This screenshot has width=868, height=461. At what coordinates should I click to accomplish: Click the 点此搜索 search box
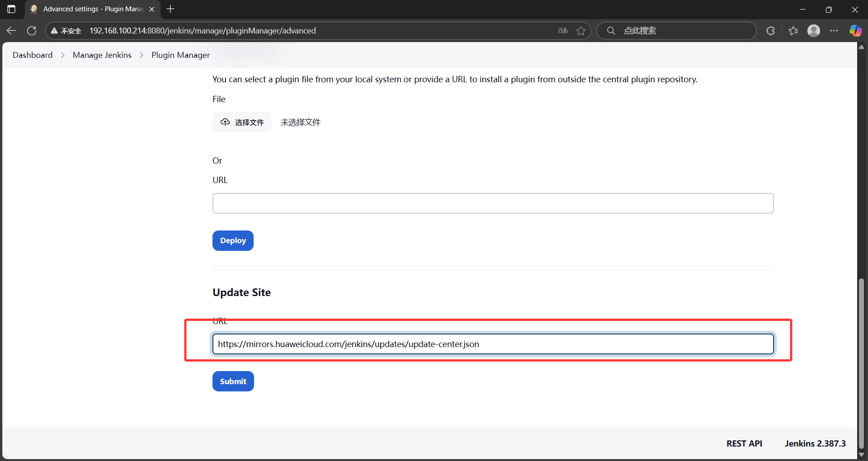point(677,31)
